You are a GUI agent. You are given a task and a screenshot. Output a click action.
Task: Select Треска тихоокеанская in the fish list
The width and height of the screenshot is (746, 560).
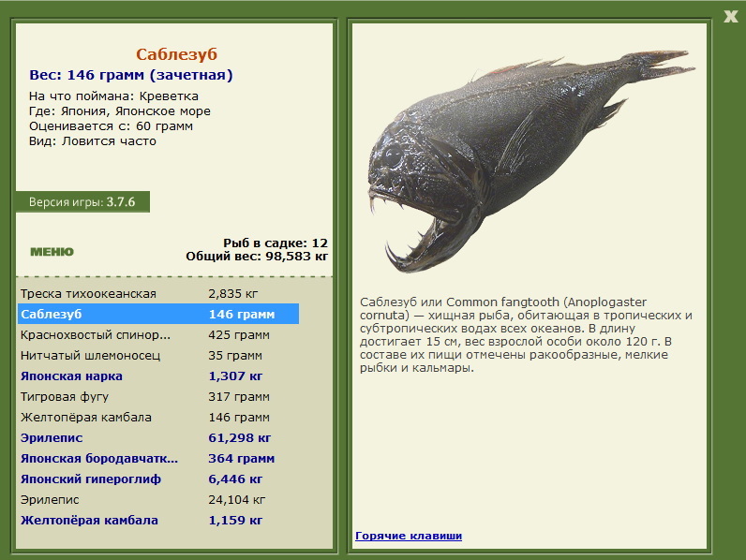pyautogui.click(x=158, y=294)
